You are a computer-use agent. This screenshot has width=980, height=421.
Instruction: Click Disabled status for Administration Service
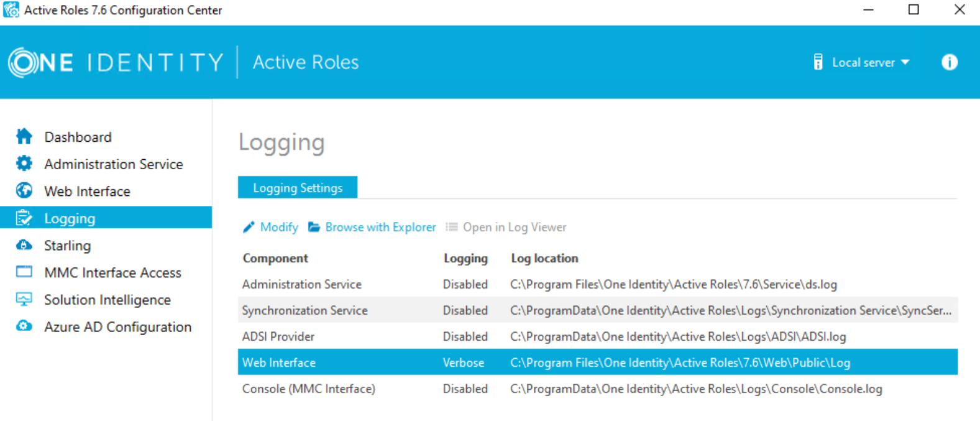tap(465, 284)
